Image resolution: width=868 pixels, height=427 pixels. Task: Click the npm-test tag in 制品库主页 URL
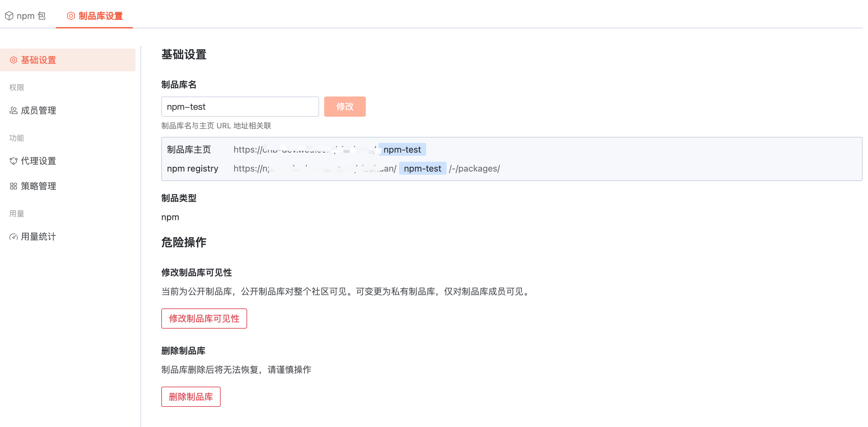pyautogui.click(x=402, y=149)
